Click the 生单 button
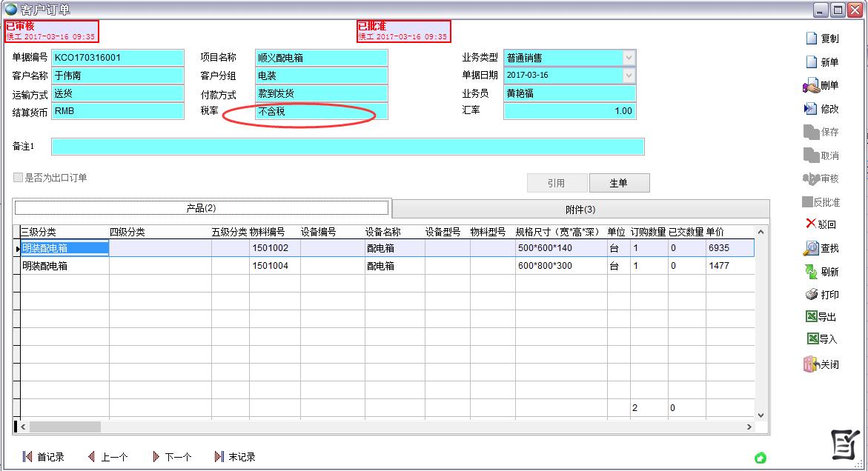The width and height of the screenshot is (868, 471). pos(620,182)
